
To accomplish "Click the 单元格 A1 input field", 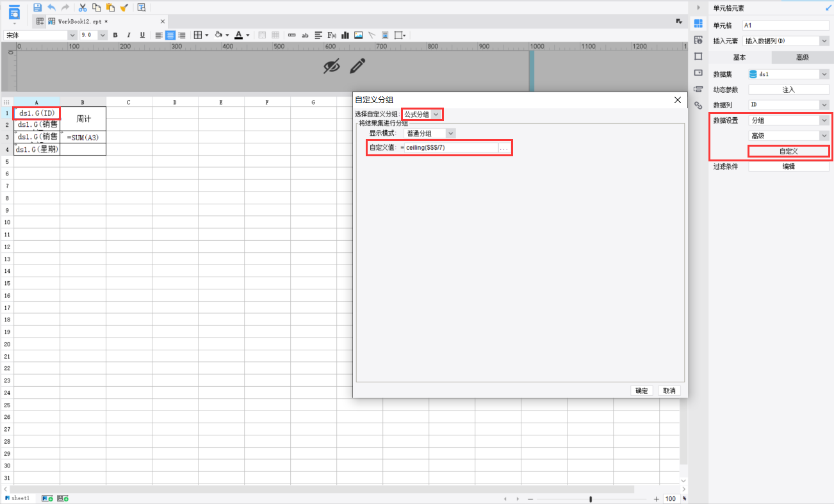I will pyautogui.click(x=785, y=26).
